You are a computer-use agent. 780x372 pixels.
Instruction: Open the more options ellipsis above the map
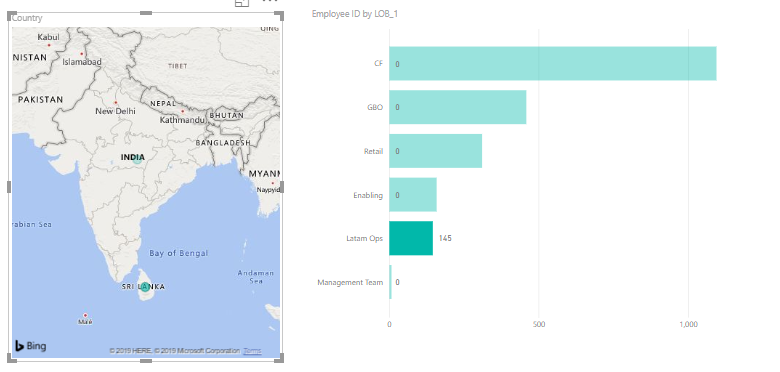[x=270, y=1]
